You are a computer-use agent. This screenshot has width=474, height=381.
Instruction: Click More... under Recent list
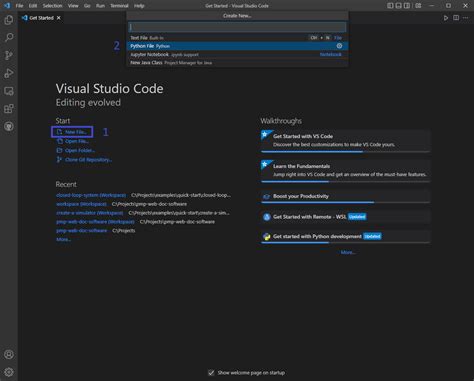pos(63,239)
